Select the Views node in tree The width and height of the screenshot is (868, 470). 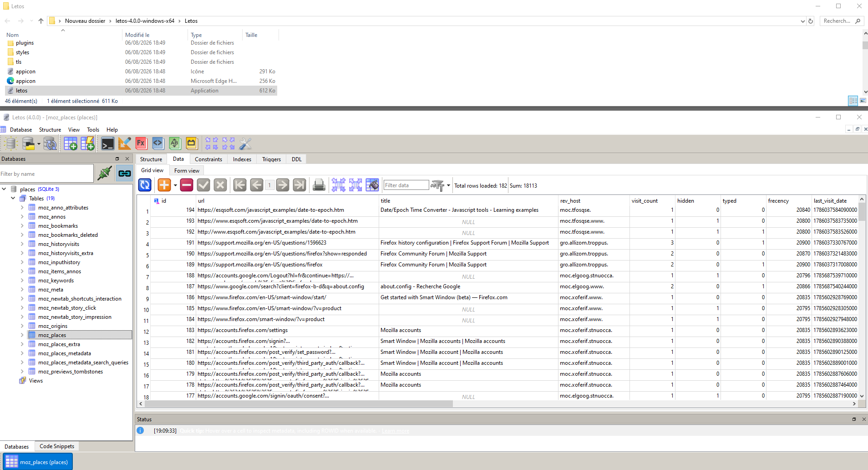[36, 381]
